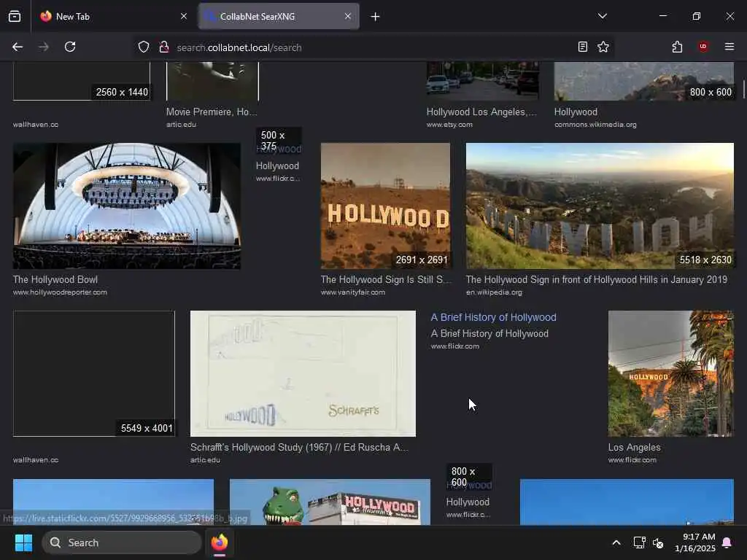Switch to the New Tab tab
Viewport: 747px width, 560px height.
112,16
